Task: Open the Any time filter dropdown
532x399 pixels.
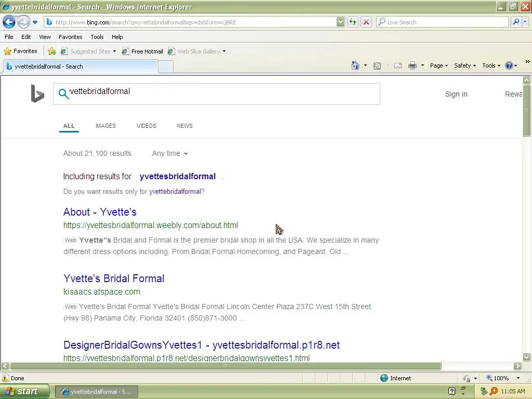Action: pyautogui.click(x=170, y=153)
